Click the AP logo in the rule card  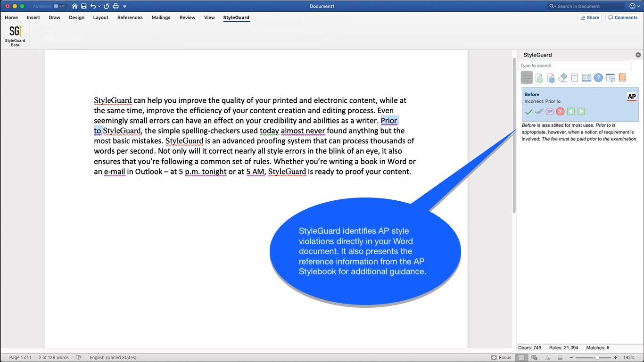pyautogui.click(x=632, y=97)
